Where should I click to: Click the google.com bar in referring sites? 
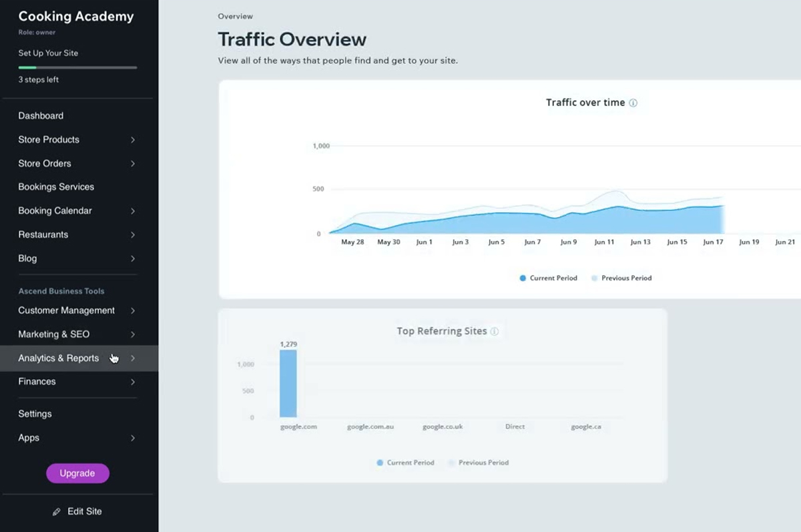coord(288,384)
